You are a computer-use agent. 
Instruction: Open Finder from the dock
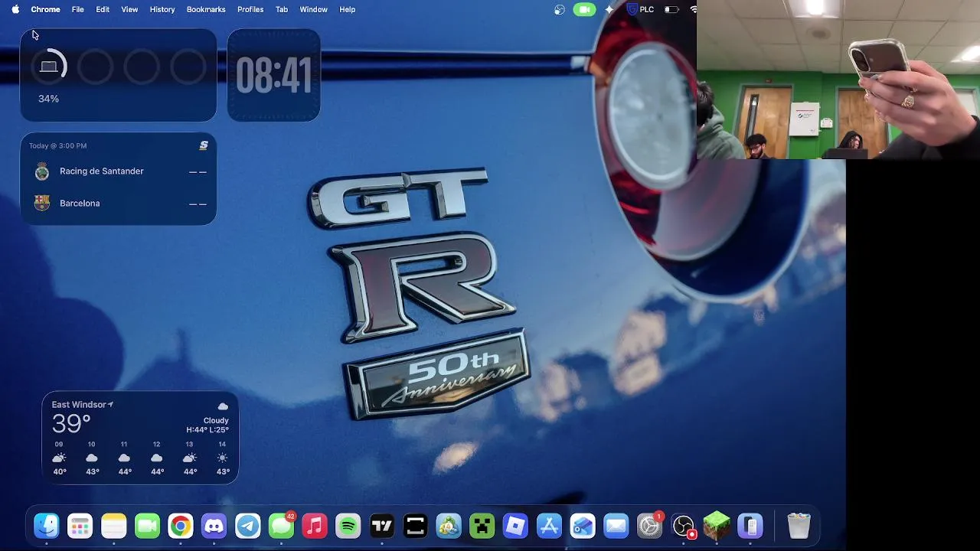click(47, 526)
